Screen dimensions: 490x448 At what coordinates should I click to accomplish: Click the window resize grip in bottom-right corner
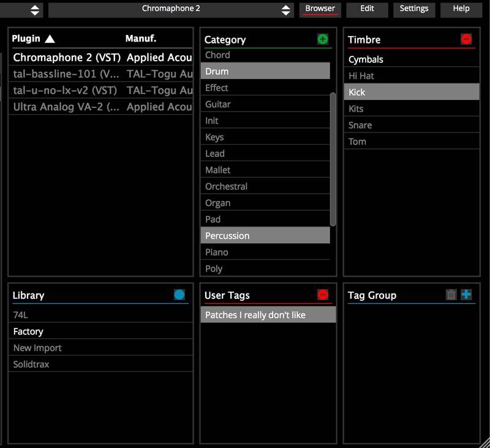[x=484, y=442]
